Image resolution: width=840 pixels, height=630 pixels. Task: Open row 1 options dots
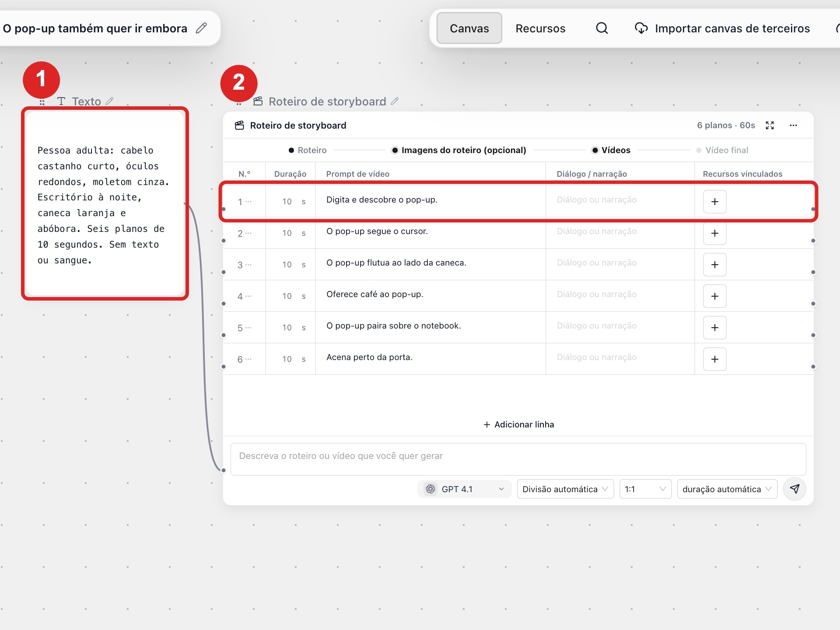(x=248, y=202)
